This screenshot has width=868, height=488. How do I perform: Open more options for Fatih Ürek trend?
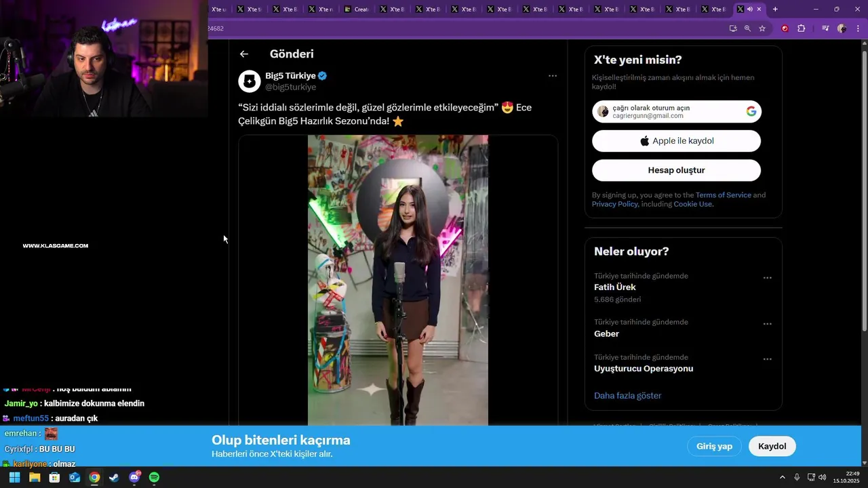(768, 278)
